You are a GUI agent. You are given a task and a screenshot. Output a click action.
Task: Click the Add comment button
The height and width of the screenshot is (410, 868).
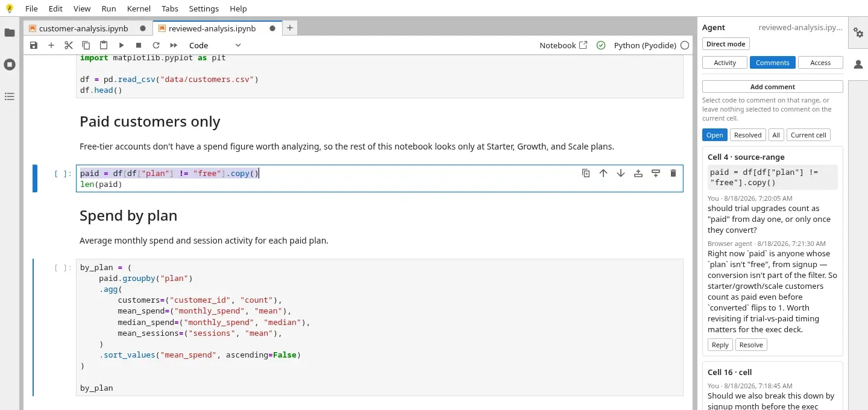772,87
